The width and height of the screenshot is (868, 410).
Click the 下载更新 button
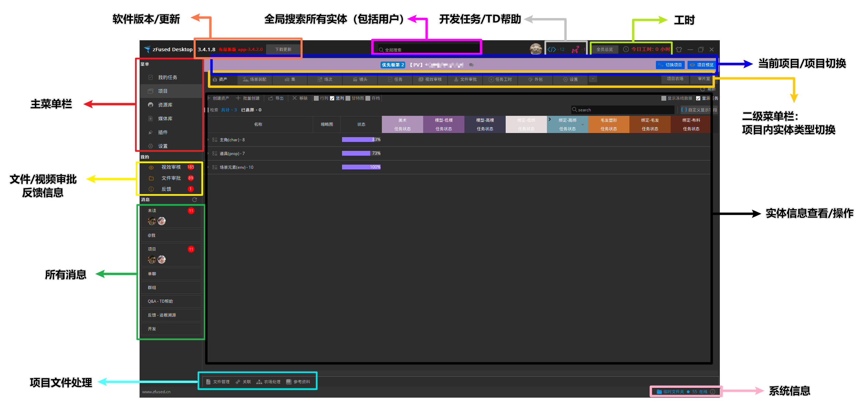283,49
